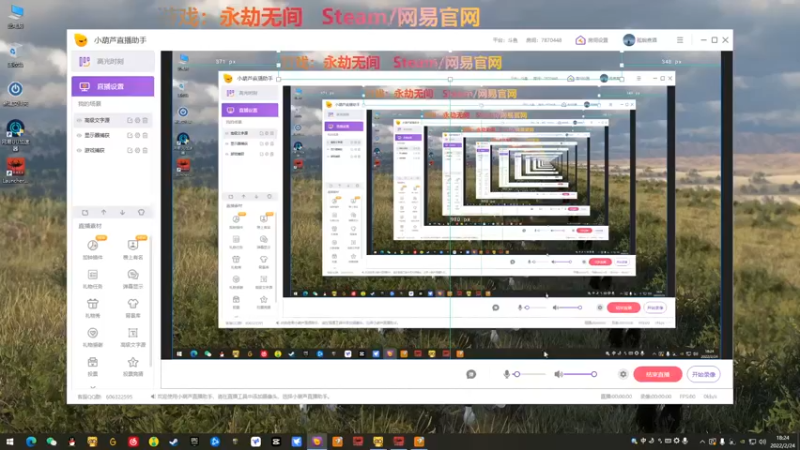The image size is (800, 450).
Task: Open the power-symbol desktop shortcut
Action: point(15,92)
